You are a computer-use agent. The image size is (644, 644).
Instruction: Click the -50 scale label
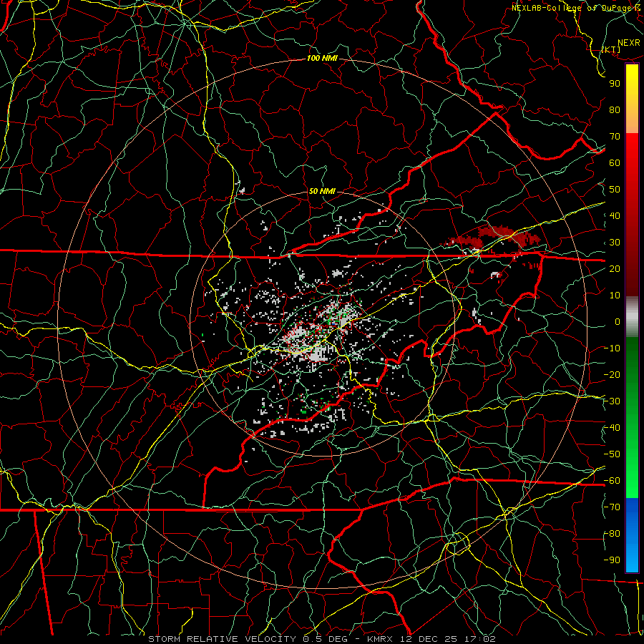point(612,454)
